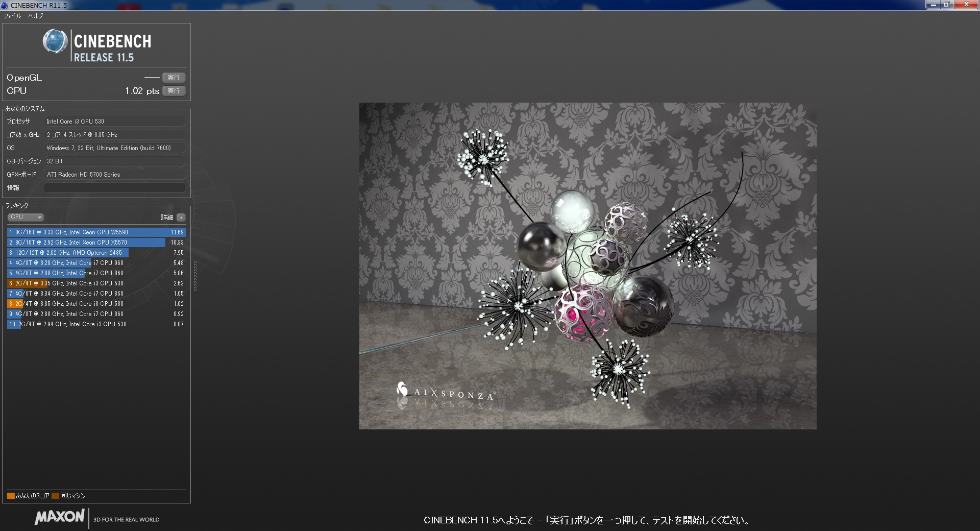The height and width of the screenshot is (531, 980).
Task: Click the empty 情報 input field
Action: (114, 188)
